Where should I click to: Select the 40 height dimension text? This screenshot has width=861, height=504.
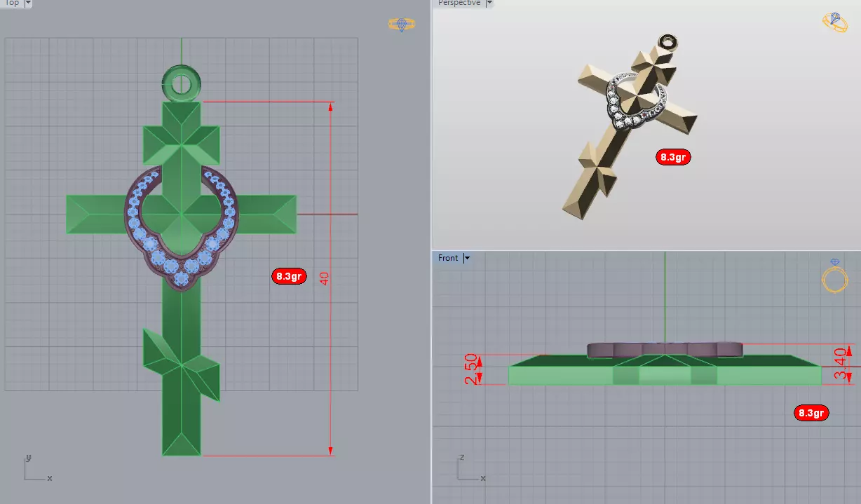(x=324, y=278)
